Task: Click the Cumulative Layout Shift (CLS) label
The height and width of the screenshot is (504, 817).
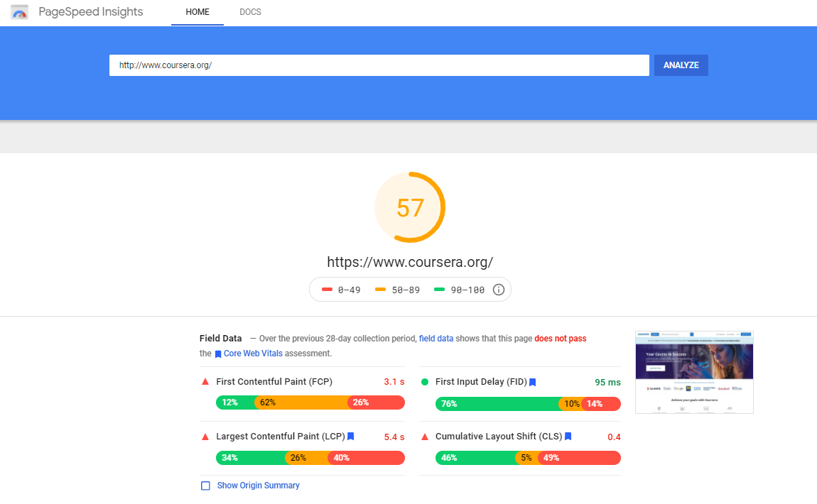Action: (x=499, y=437)
